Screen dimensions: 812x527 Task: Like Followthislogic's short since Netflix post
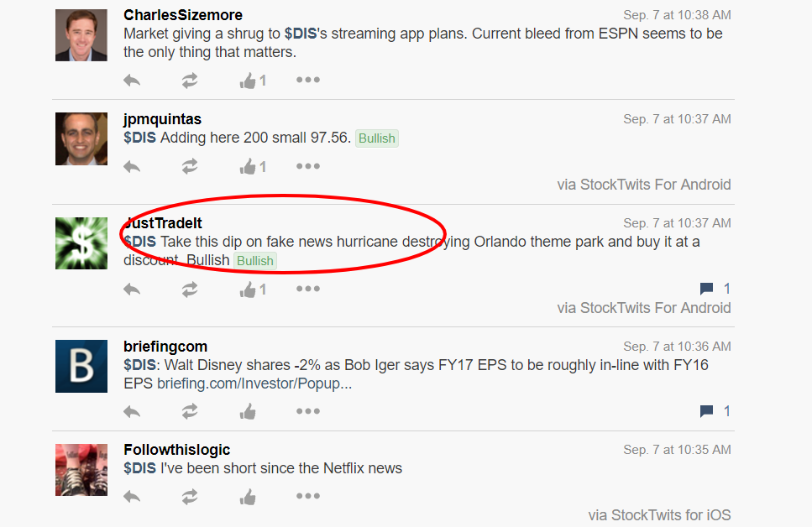pos(248,497)
